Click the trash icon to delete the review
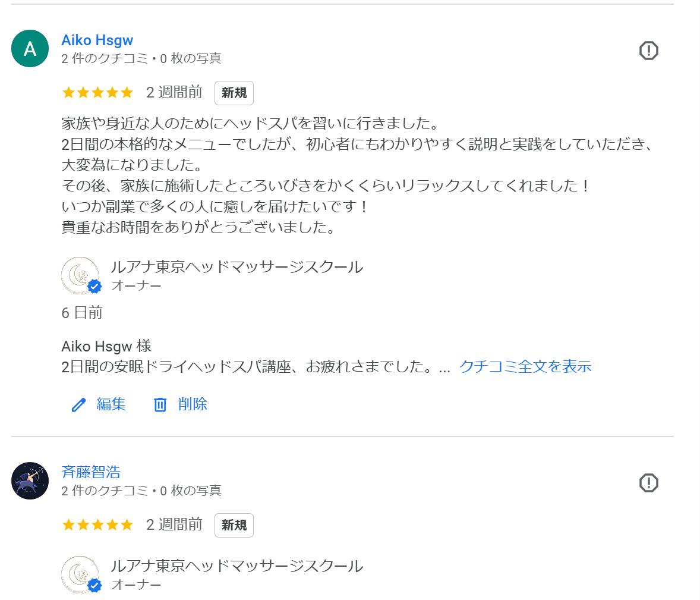The height and width of the screenshot is (600, 700). click(x=159, y=404)
